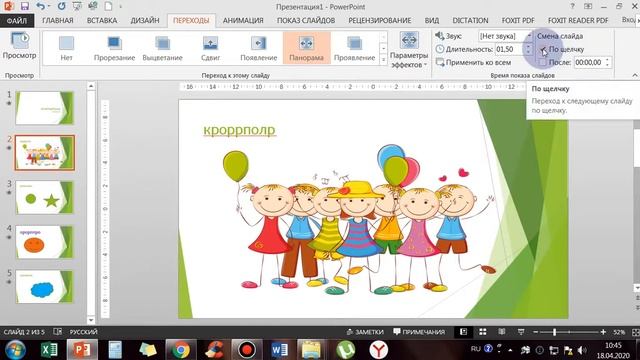Switch to Slide Sorter view

(482, 332)
